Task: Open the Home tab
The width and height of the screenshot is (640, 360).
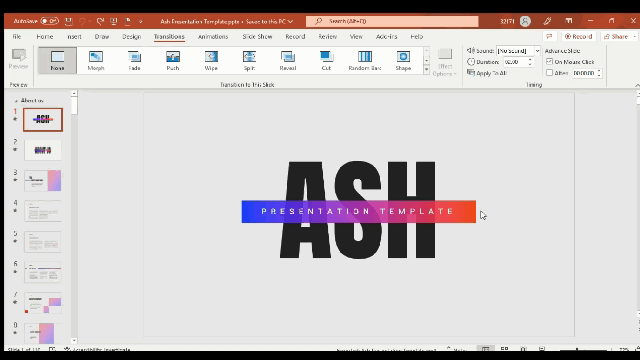Action: click(x=44, y=36)
